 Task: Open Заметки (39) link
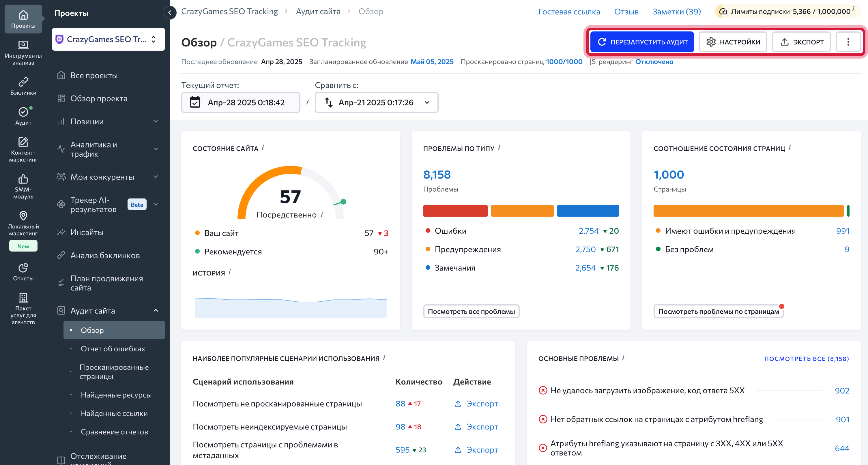click(676, 12)
